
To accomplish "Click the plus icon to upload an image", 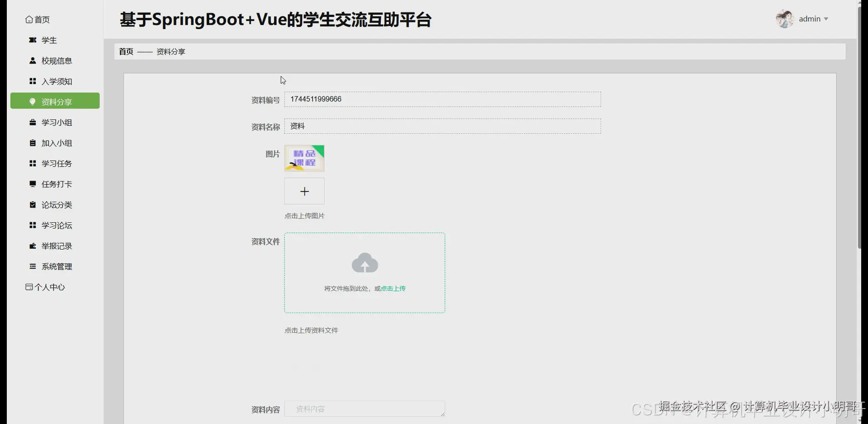I will point(304,191).
